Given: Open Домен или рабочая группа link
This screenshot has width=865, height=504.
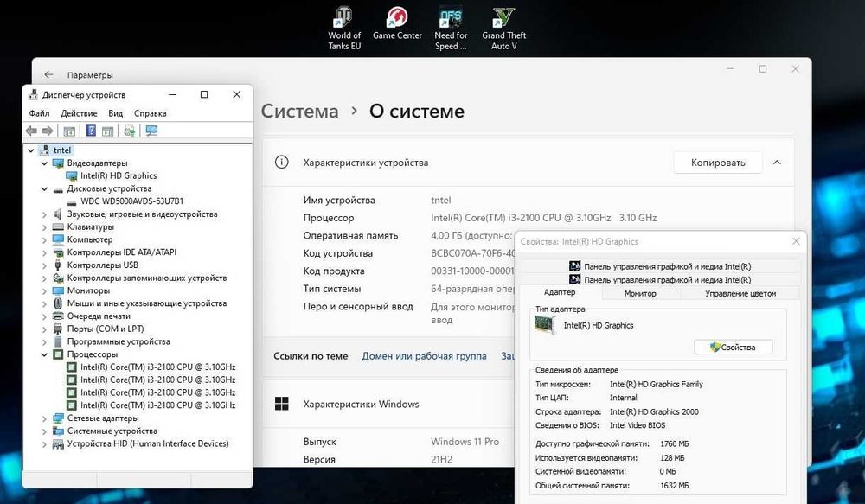Looking at the screenshot, I should point(424,356).
